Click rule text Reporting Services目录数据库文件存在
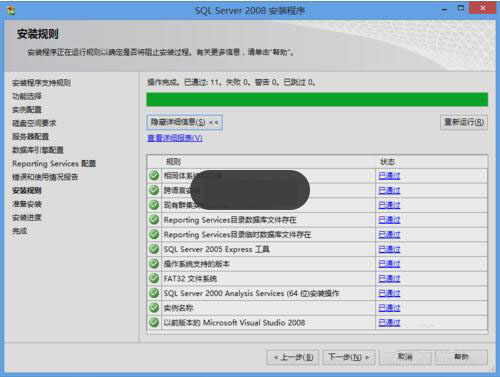 click(x=230, y=220)
